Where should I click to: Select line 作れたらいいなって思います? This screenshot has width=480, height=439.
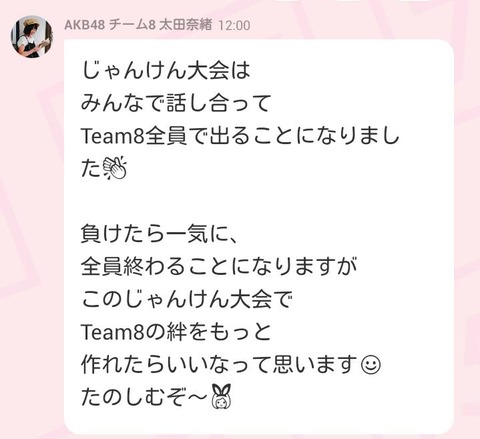click(219, 365)
